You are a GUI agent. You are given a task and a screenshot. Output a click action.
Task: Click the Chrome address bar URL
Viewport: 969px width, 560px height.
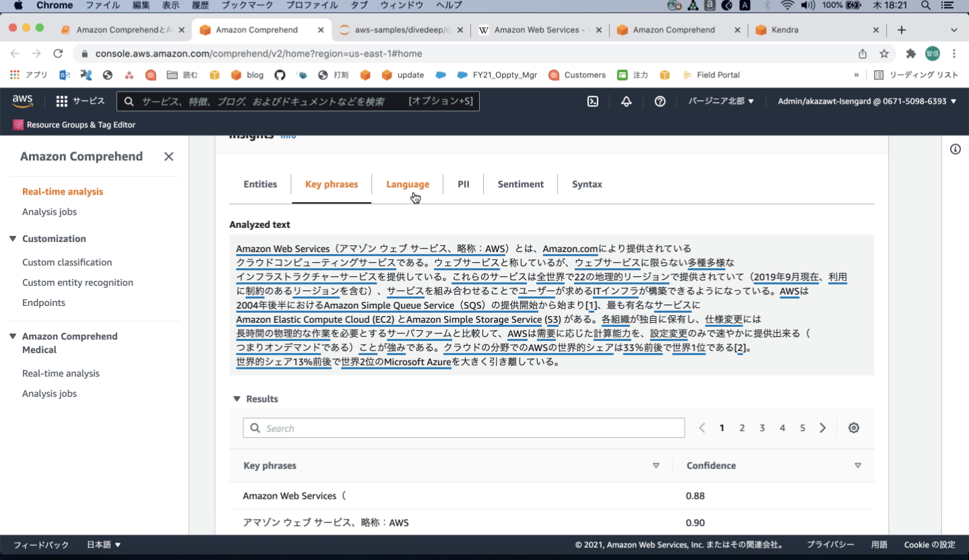pos(259,53)
